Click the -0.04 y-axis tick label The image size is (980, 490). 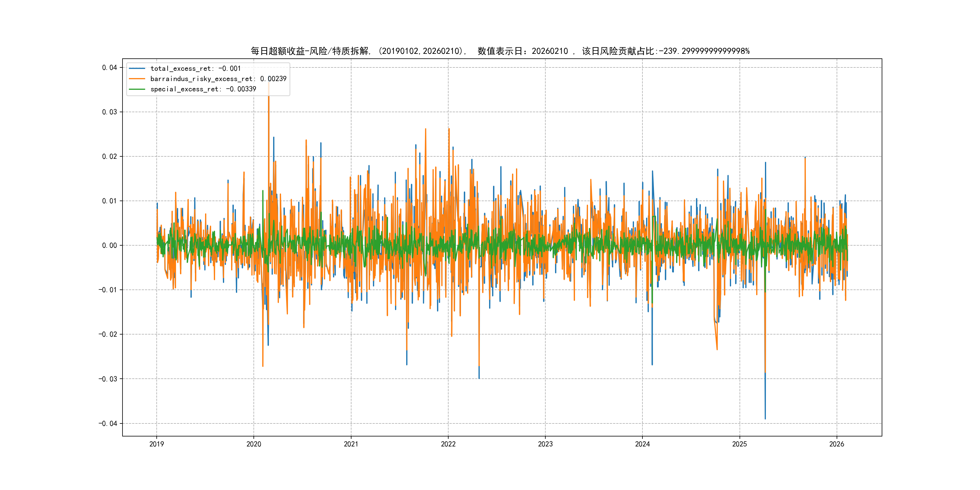click(x=108, y=423)
